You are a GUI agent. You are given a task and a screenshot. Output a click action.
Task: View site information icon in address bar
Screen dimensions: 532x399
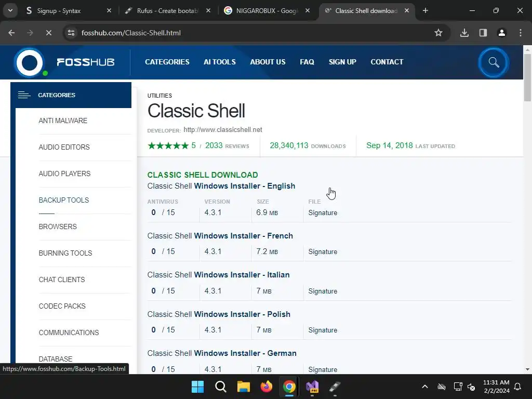click(x=71, y=33)
